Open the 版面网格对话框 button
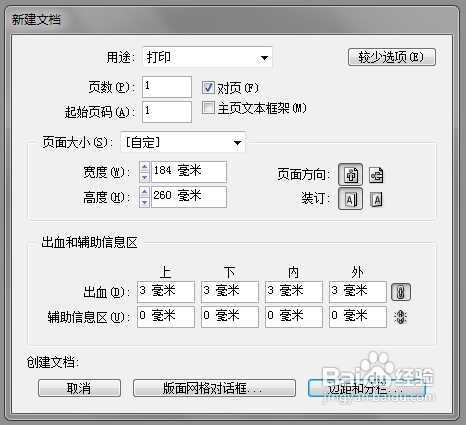 (x=214, y=388)
